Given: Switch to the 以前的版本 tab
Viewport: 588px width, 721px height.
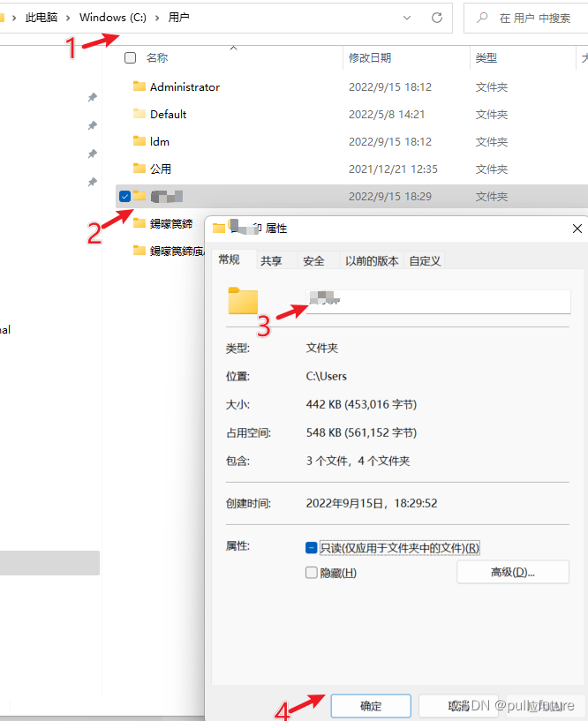Looking at the screenshot, I should (372, 261).
